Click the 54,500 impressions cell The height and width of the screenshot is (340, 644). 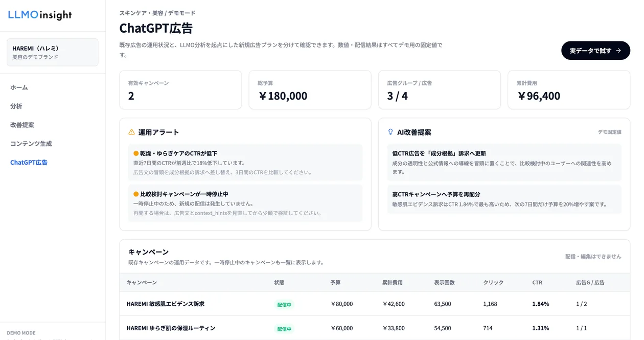443,328
